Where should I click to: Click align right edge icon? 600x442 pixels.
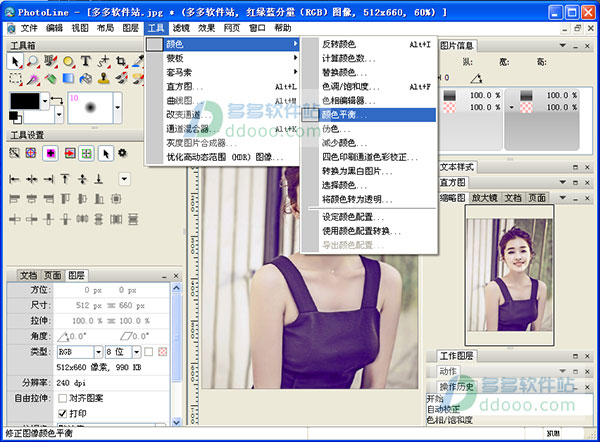[x=48, y=179]
